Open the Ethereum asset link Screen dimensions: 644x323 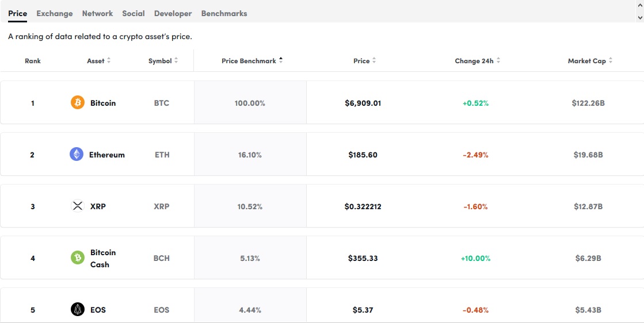point(106,155)
